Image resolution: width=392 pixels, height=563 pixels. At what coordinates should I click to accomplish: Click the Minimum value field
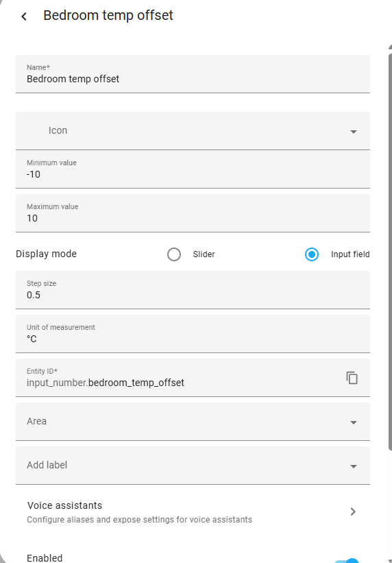coord(193,169)
